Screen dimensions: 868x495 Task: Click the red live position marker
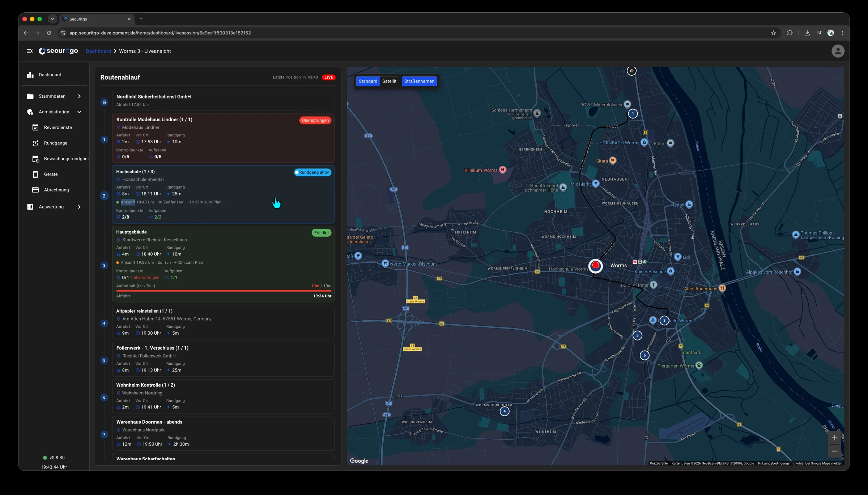coord(595,266)
